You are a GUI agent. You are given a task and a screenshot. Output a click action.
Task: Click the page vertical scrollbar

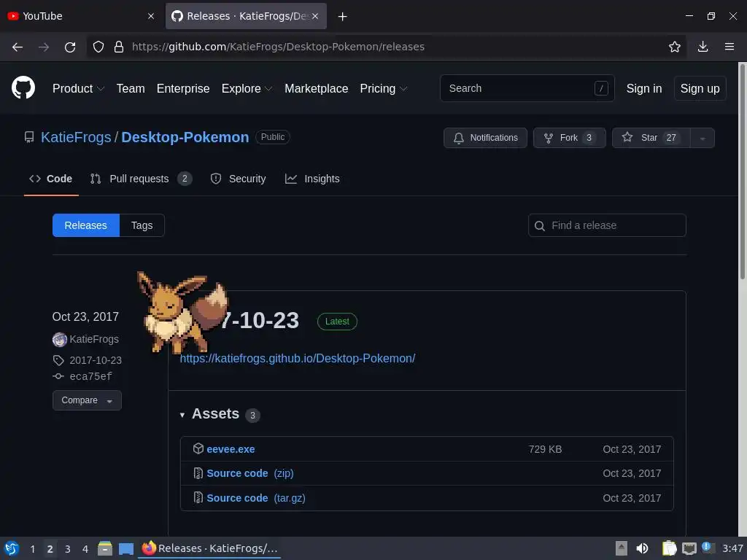click(x=742, y=171)
